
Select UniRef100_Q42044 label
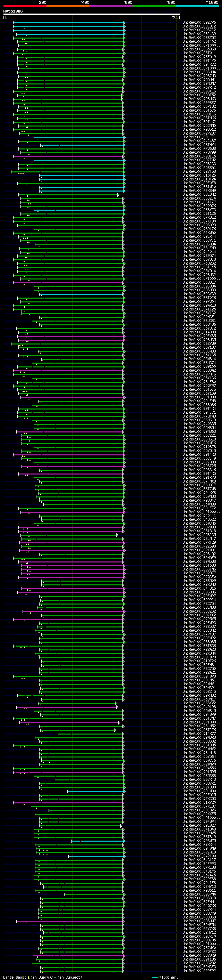coord(199,252)
